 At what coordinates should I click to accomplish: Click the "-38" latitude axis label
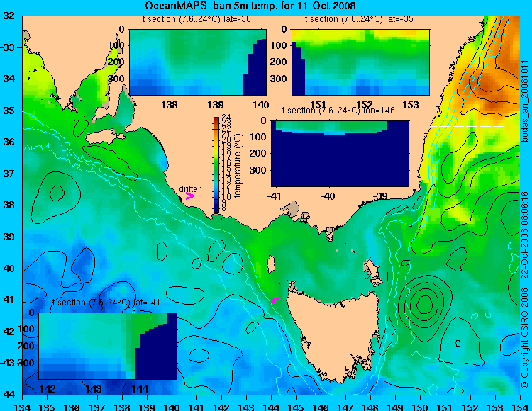coord(8,205)
